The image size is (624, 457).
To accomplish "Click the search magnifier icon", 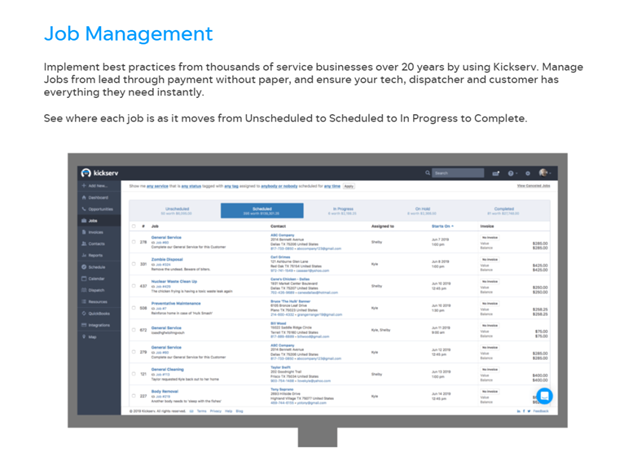I will click(x=428, y=173).
